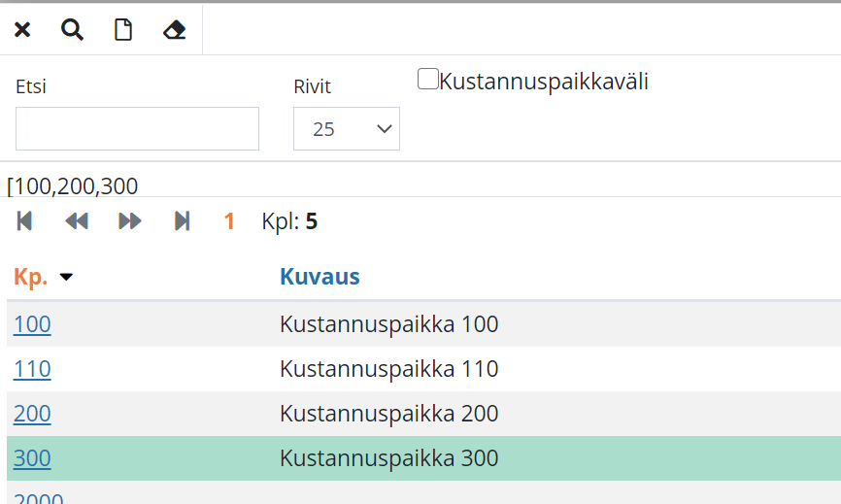This screenshot has width=841, height=504.
Task: Open cost center link 110
Action: pos(32,369)
